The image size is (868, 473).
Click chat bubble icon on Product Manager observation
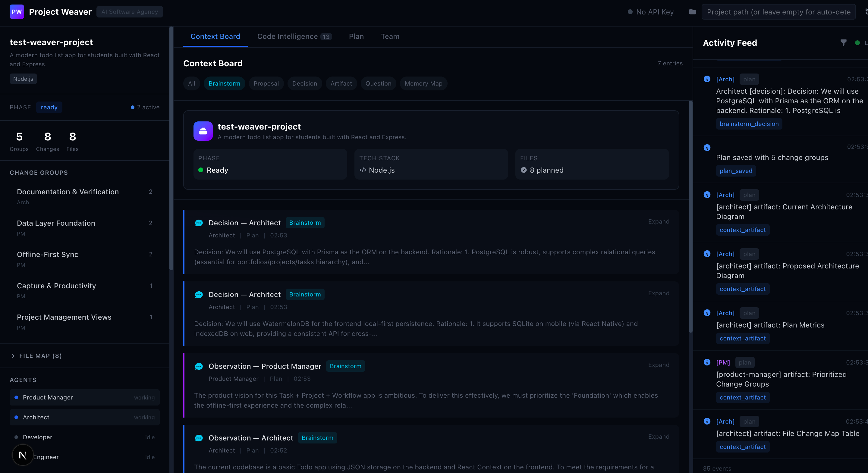(199, 367)
